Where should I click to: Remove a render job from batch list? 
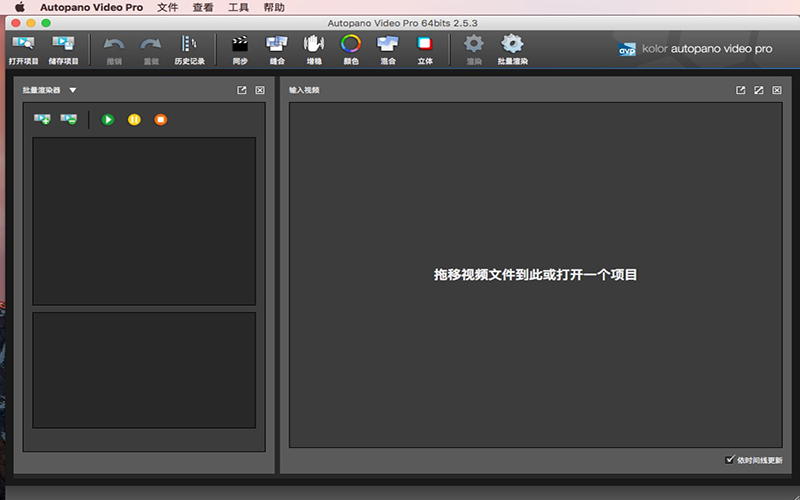pos(68,119)
